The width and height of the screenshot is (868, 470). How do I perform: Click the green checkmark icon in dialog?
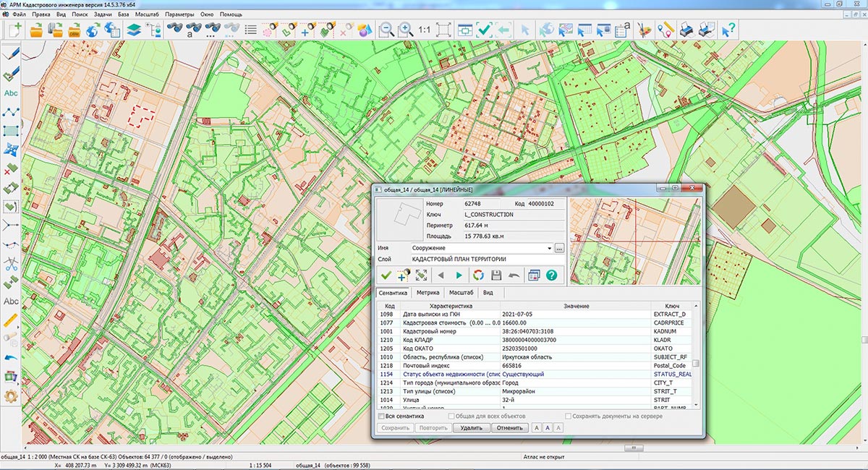click(x=386, y=275)
